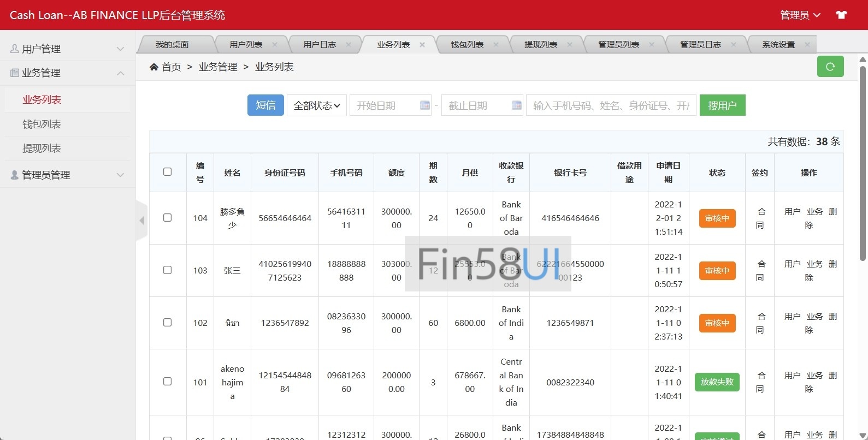This screenshot has height=440, width=868.
Task: Click the blue 短信 button
Action: 265,105
